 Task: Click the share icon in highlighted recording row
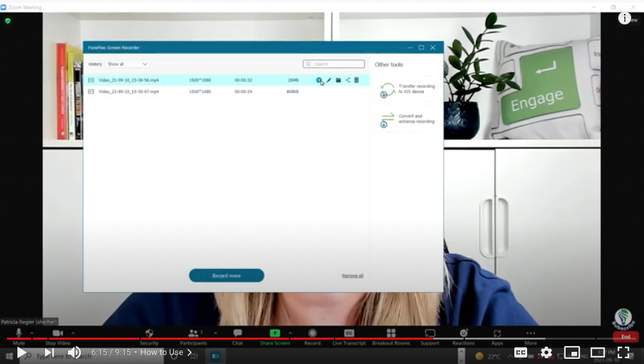tap(348, 80)
